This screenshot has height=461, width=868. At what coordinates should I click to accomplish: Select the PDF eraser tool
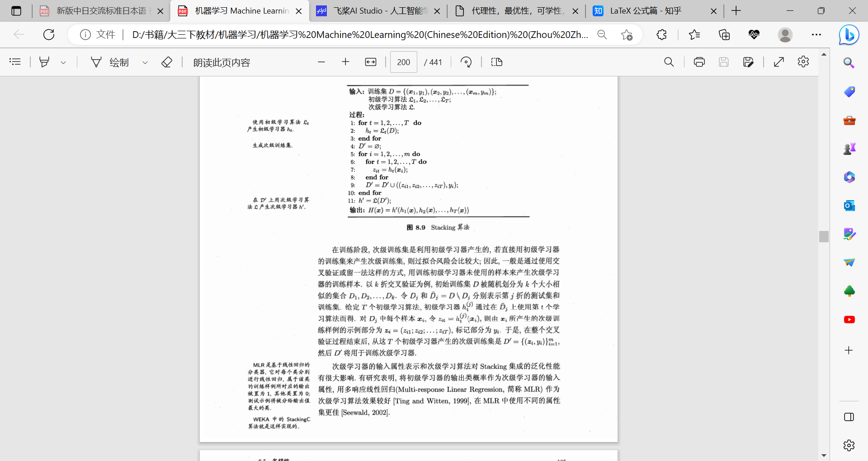point(167,62)
